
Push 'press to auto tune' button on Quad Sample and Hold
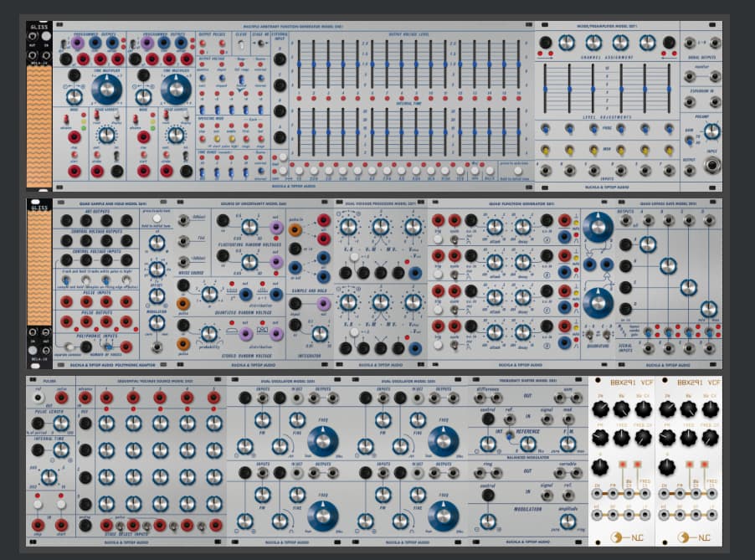point(157,218)
